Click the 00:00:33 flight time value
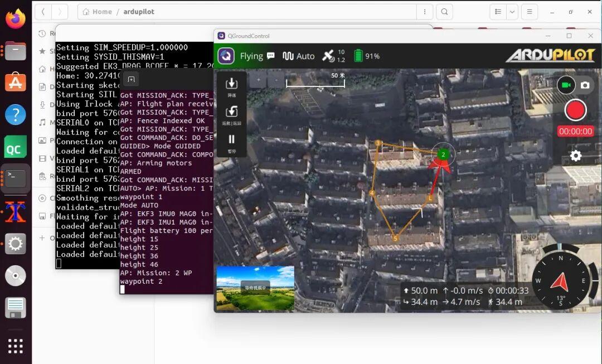Screen dimensions: 602x364 512,290
